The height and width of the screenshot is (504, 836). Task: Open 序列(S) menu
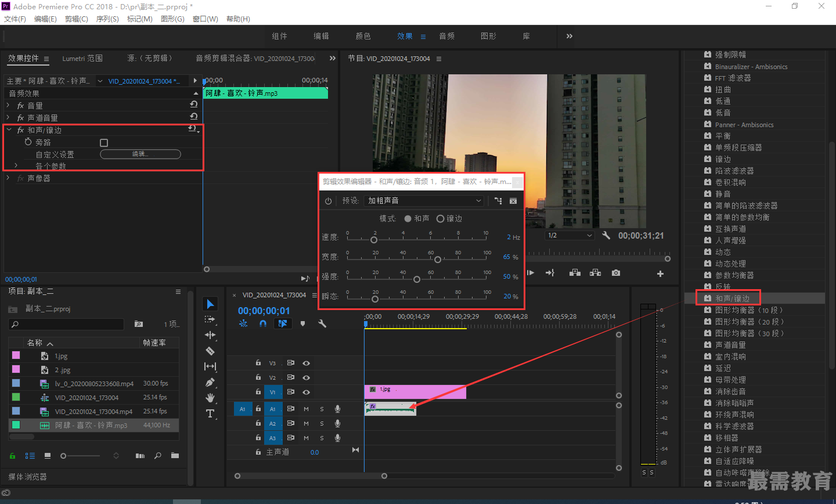tap(107, 19)
